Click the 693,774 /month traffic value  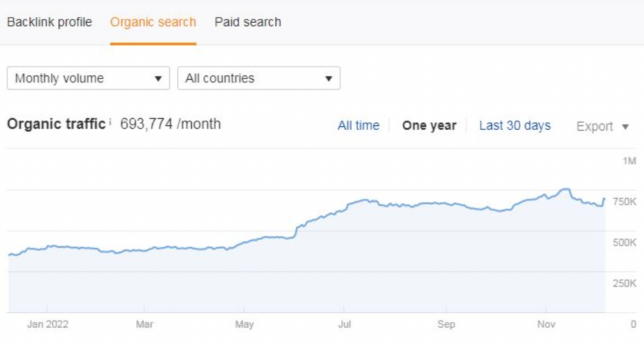(x=170, y=123)
